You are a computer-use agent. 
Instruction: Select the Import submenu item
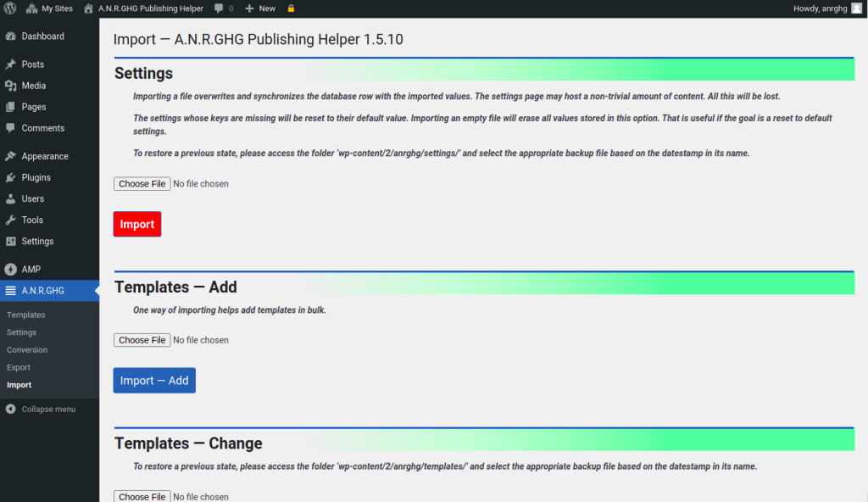(19, 385)
